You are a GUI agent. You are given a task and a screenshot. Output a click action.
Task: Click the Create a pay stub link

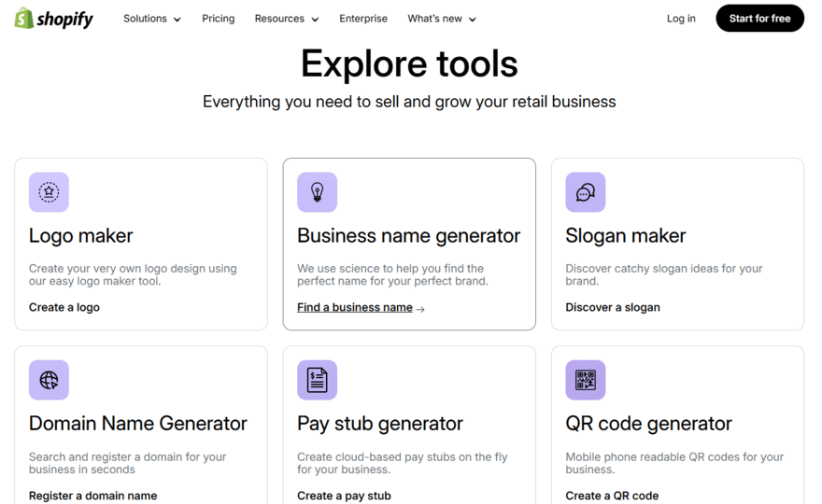(x=344, y=496)
